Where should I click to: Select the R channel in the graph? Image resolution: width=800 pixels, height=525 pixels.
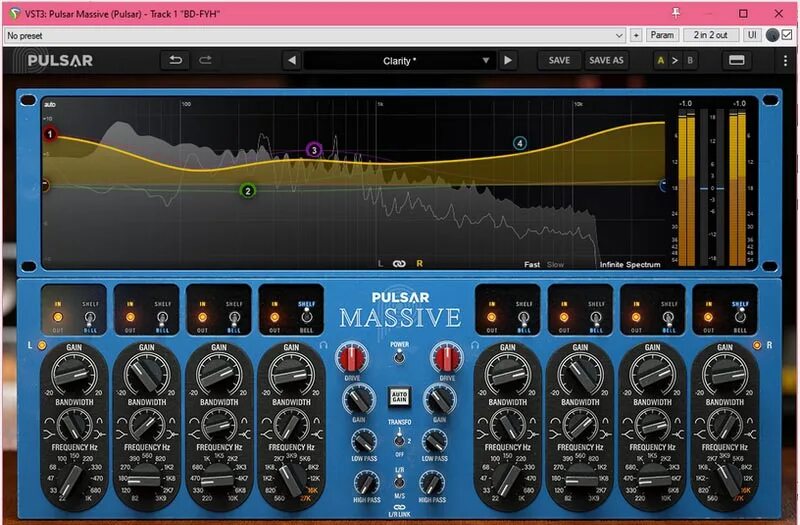(419, 263)
